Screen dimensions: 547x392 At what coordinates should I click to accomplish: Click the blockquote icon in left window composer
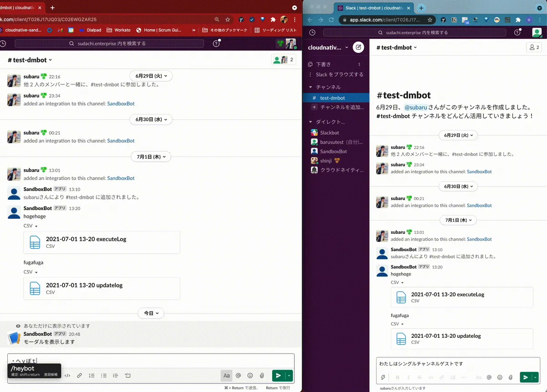click(116, 376)
